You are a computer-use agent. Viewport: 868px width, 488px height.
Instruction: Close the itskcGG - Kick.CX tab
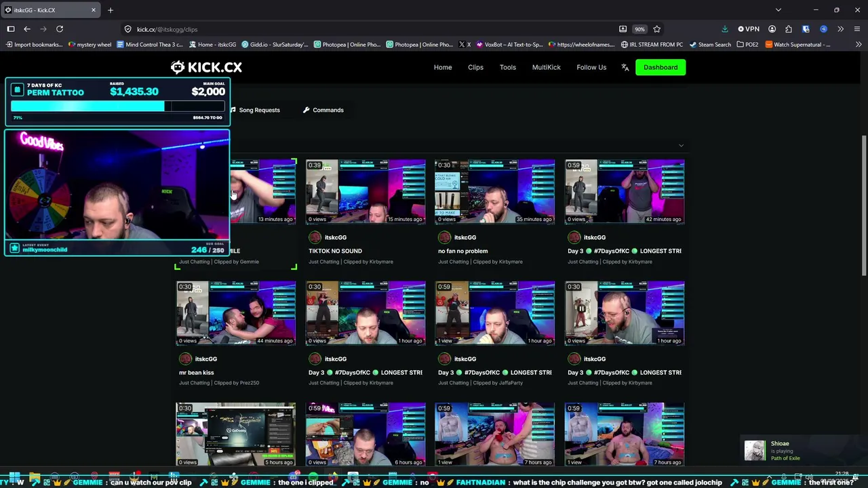94,10
